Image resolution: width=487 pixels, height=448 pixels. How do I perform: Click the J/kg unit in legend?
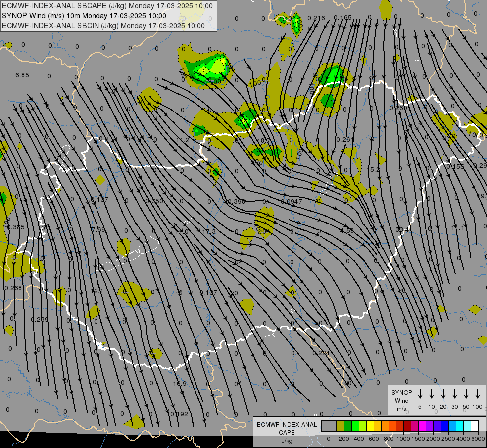287,441
